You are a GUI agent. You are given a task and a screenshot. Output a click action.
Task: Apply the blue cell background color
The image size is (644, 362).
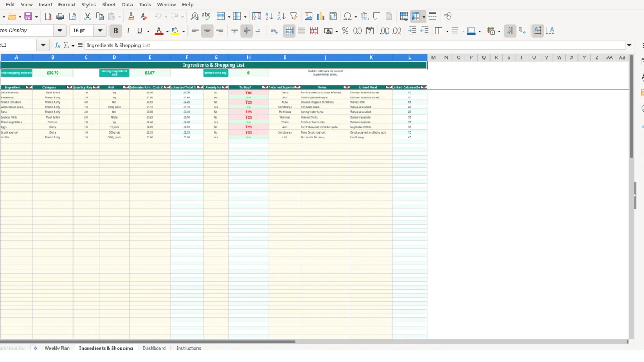(x=471, y=31)
